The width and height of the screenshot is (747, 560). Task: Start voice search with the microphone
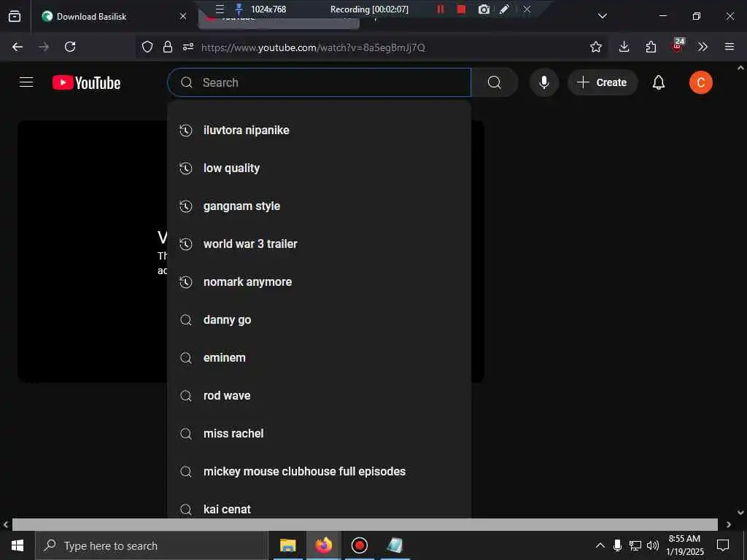point(543,82)
